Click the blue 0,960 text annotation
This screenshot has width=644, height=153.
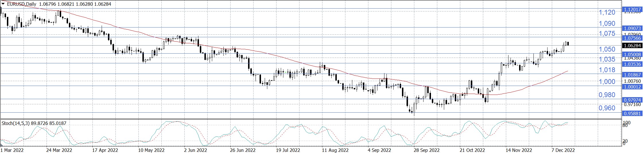point(607,108)
